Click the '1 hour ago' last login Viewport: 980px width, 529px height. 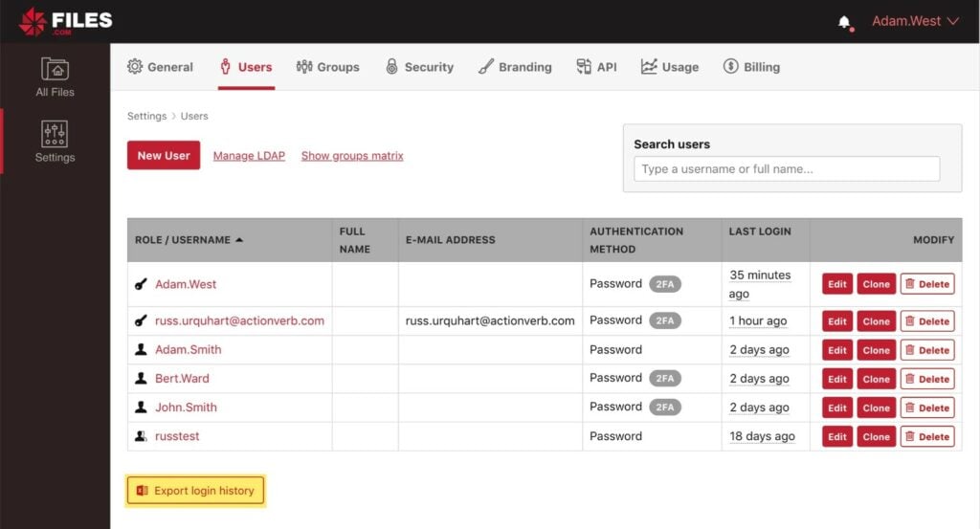(x=758, y=321)
